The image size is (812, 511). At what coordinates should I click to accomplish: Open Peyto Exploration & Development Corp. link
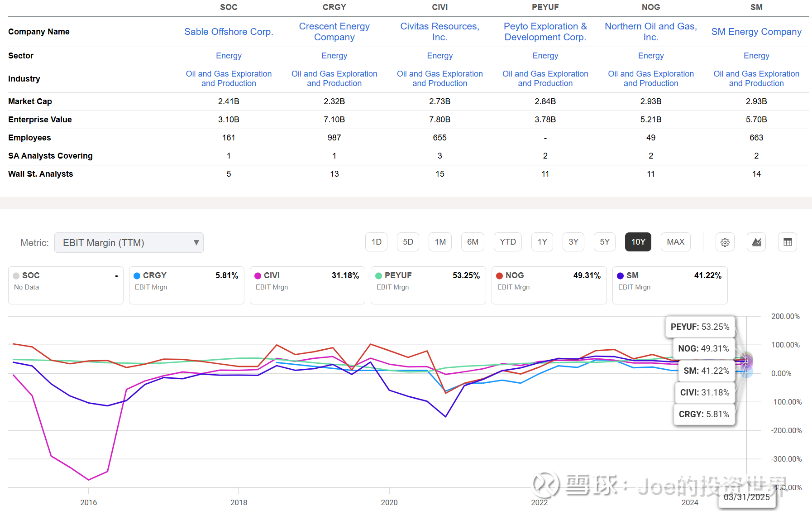click(x=545, y=32)
